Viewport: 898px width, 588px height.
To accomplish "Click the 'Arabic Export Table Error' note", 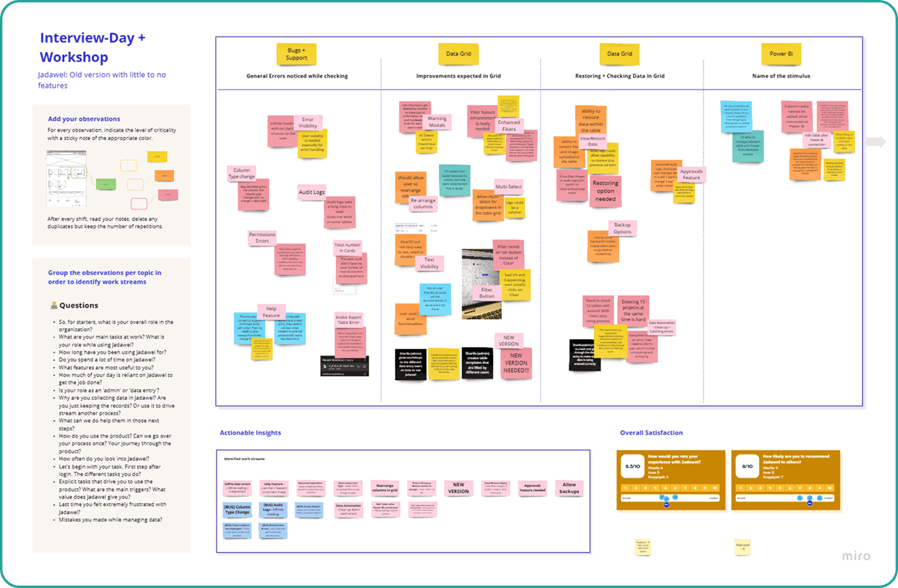I will (348, 319).
